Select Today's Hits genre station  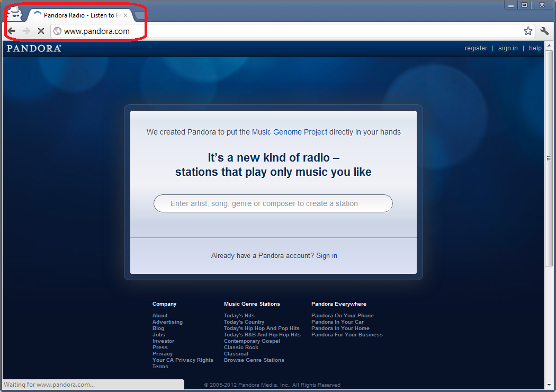click(x=239, y=315)
